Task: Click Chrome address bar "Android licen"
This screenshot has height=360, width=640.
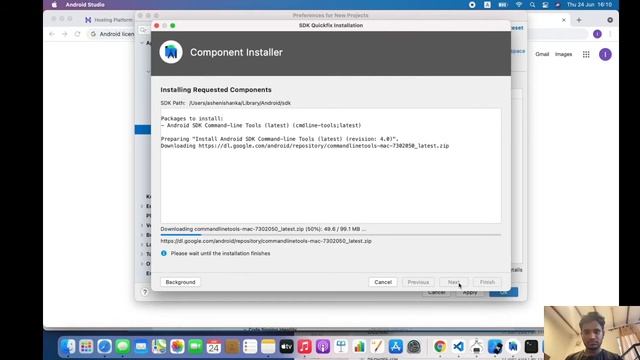Action: tap(117, 34)
